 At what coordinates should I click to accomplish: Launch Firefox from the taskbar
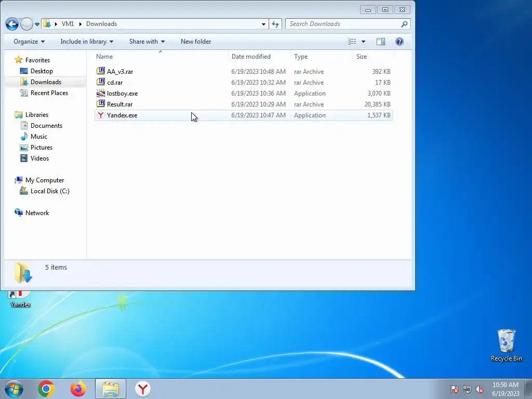click(78, 389)
